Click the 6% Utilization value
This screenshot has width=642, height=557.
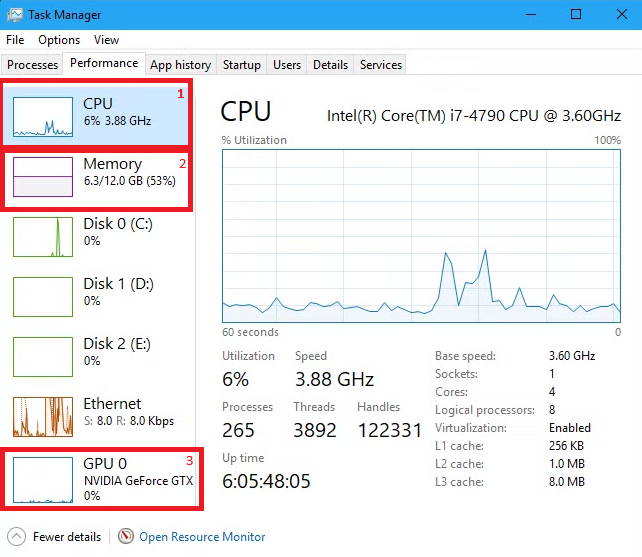tap(235, 379)
